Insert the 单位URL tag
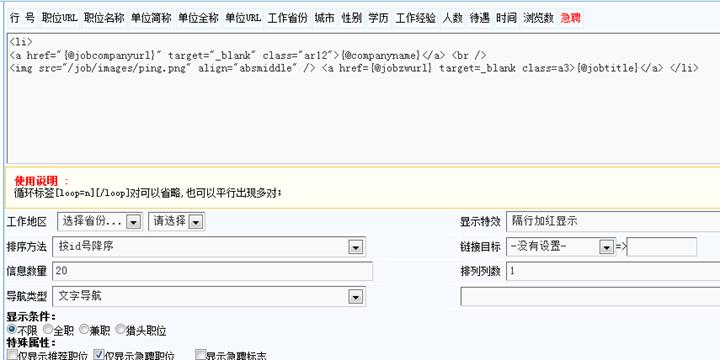The width and height of the screenshot is (720, 360). coord(243,18)
